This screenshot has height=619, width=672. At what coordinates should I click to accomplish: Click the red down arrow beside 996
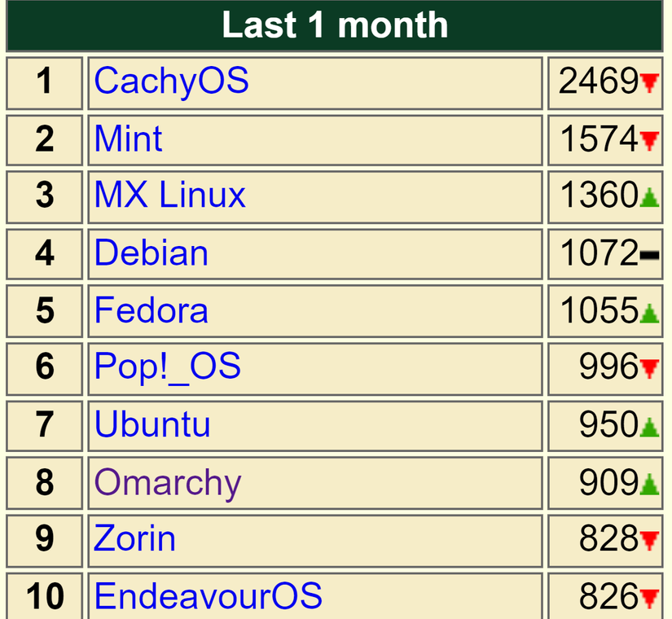[x=650, y=369]
